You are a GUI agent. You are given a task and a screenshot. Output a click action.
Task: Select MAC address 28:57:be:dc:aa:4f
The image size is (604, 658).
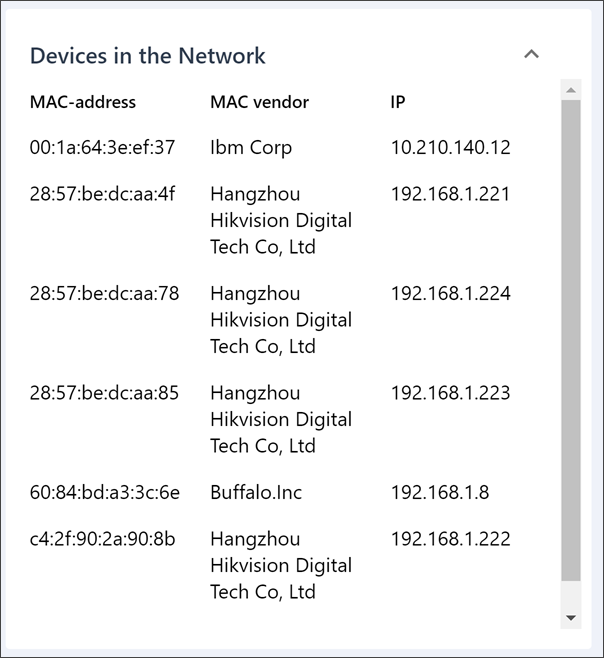102,194
